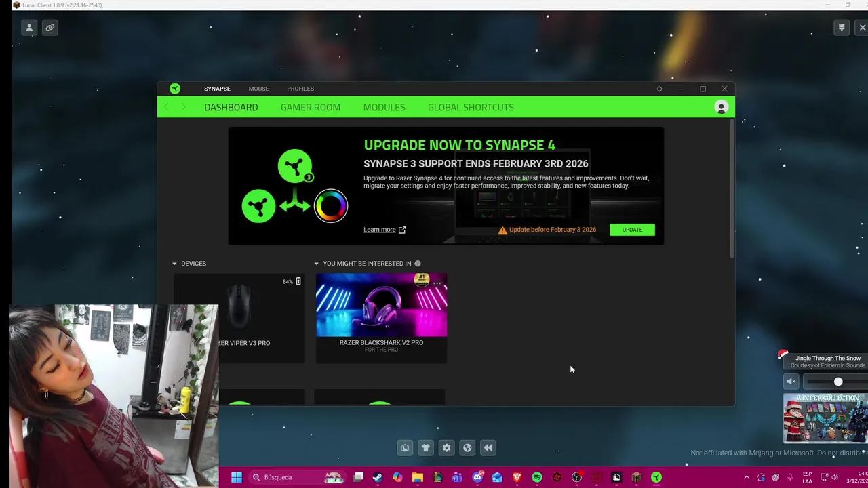Open OBS Studio from the taskbar
This screenshot has height=488, width=868.
576,477
